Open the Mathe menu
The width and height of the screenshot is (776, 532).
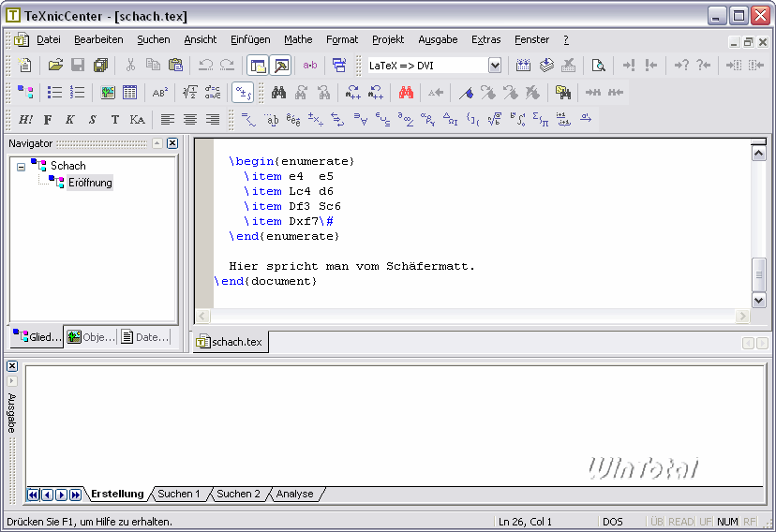click(298, 39)
